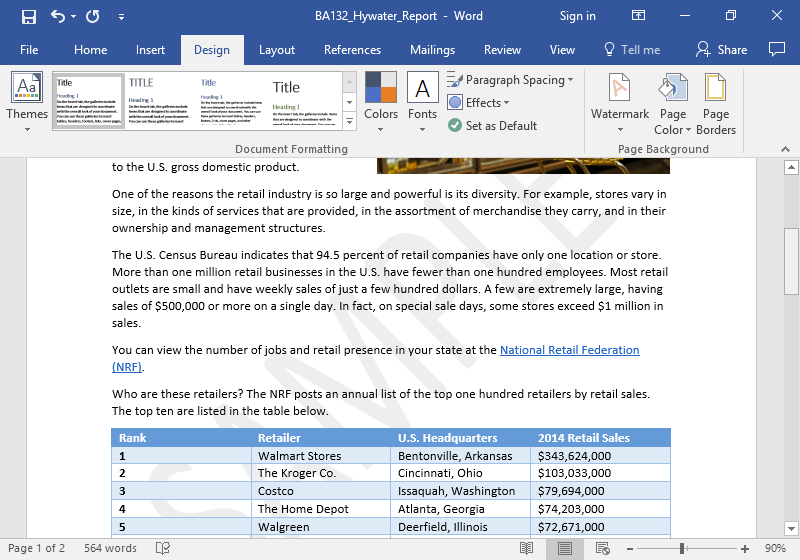The width and height of the screenshot is (800, 560).
Task: Open the Themes gallery
Action: [27, 99]
